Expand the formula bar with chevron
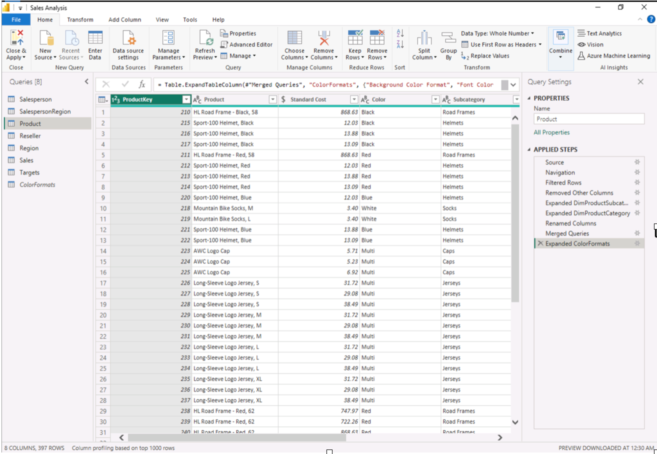The height and width of the screenshot is (454, 657). (513, 85)
